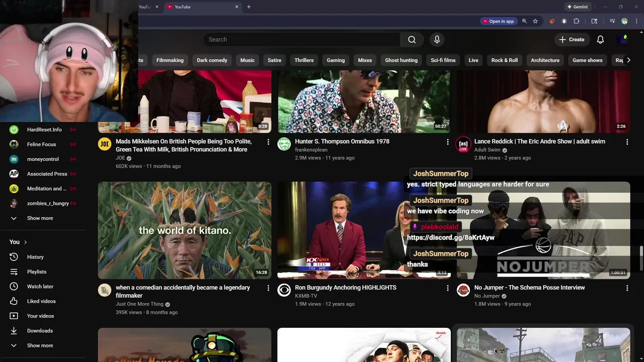
Task: Select the Ghost hunting filter chip
Action: (x=401, y=60)
